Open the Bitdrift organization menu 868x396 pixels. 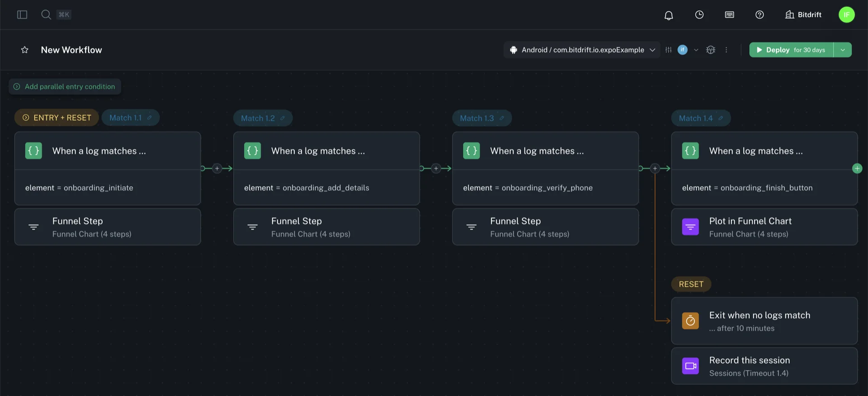click(x=803, y=15)
